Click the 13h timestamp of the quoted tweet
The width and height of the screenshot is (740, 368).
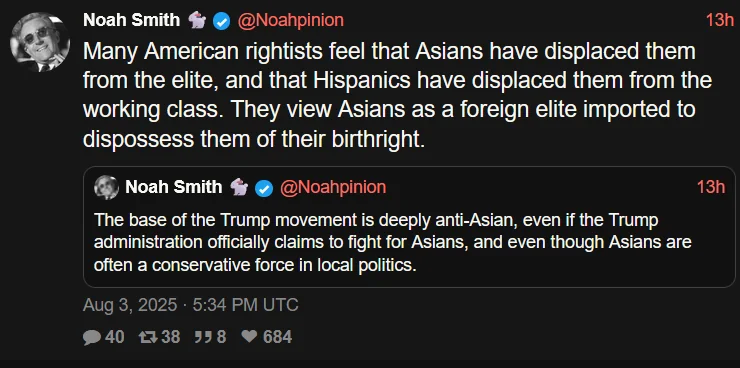tap(711, 187)
